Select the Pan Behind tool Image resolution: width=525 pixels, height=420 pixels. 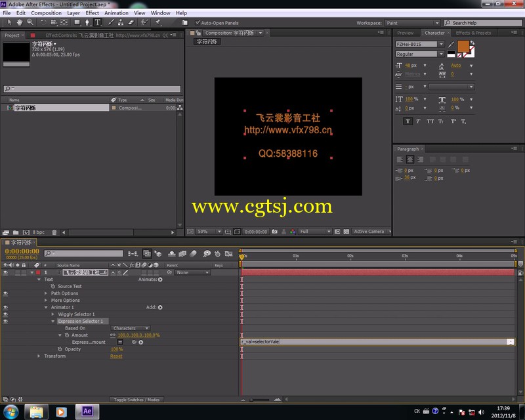[64, 22]
